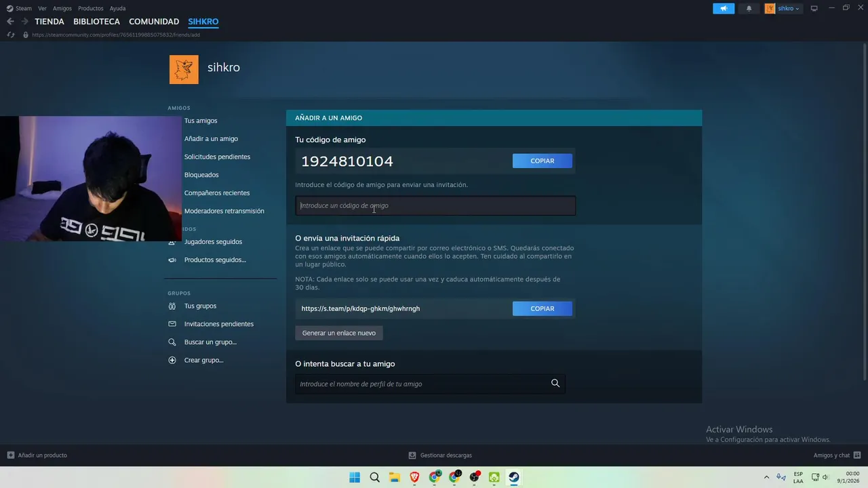Open the large sihkro profile avatar
Screen dimensions: 868x488
(x=184, y=69)
